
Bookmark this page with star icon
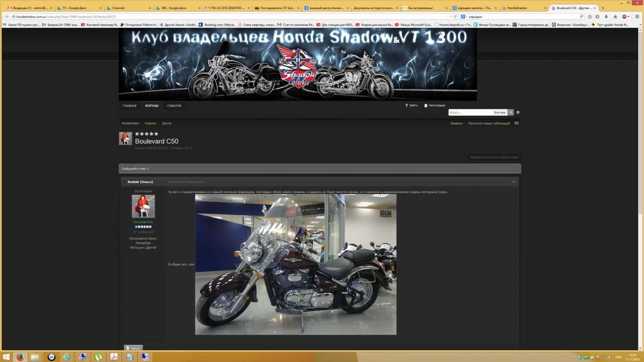[590, 17]
